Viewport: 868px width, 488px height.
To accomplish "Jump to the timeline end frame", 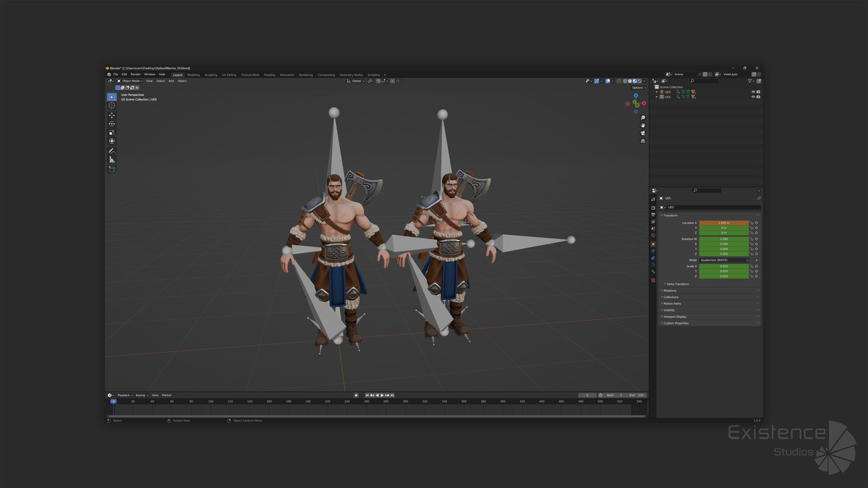I will pyautogui.click(x=392, y=395).
